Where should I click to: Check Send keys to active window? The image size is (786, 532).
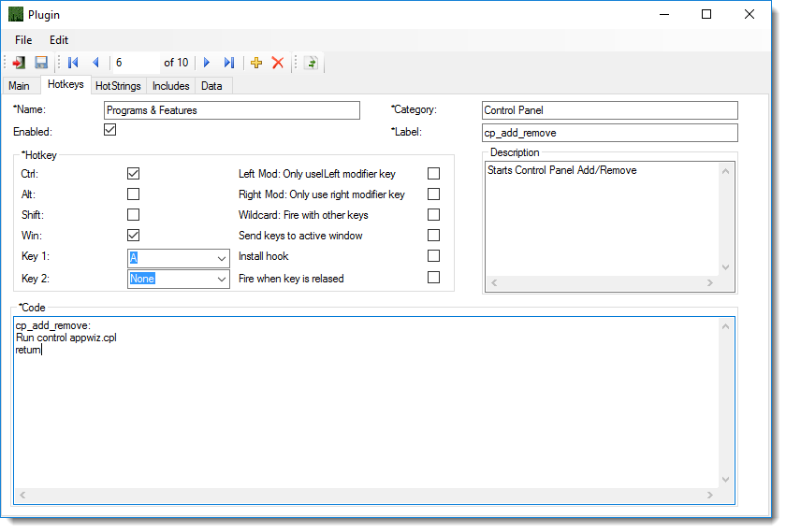[x=433, y=236]
